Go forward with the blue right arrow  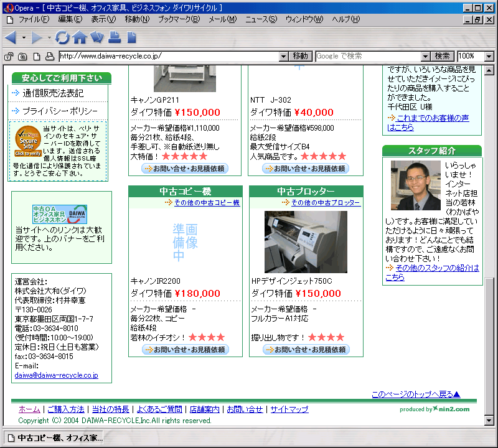coord(37,37)
